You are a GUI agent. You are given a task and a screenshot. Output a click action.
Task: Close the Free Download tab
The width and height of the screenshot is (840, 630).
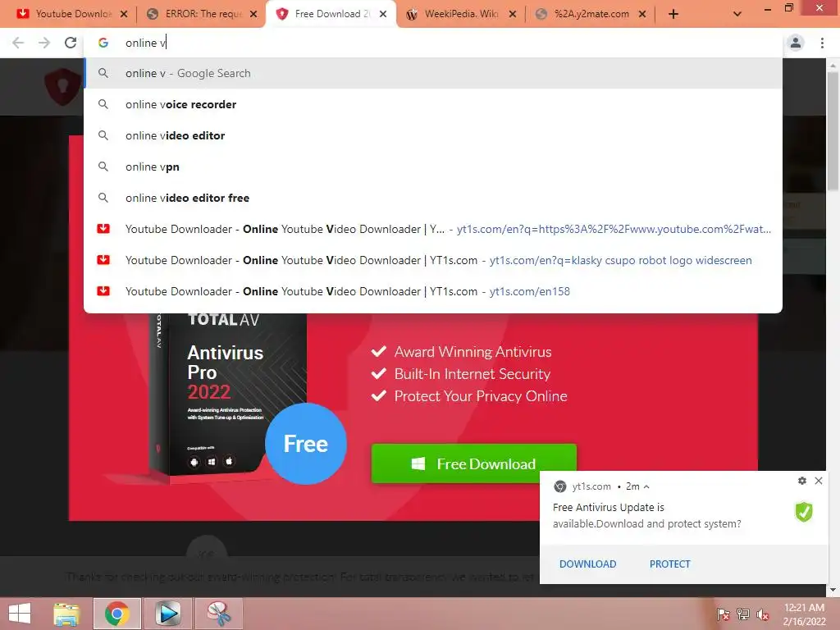(x=383, y=15)
